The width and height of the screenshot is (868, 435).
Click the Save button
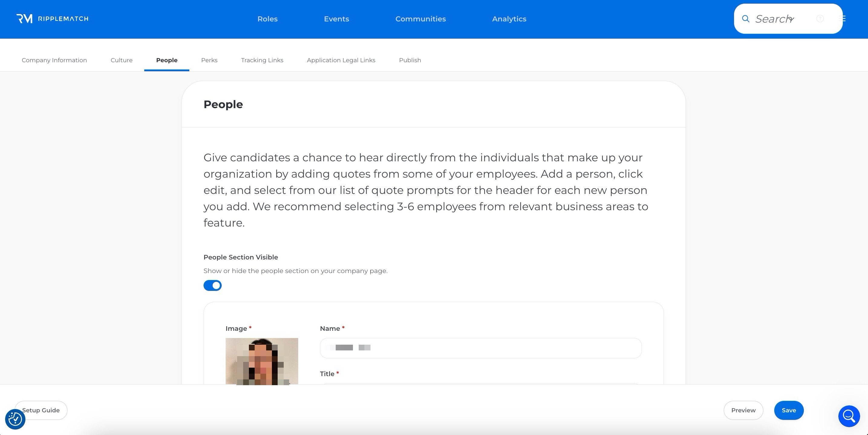point(788,410)
